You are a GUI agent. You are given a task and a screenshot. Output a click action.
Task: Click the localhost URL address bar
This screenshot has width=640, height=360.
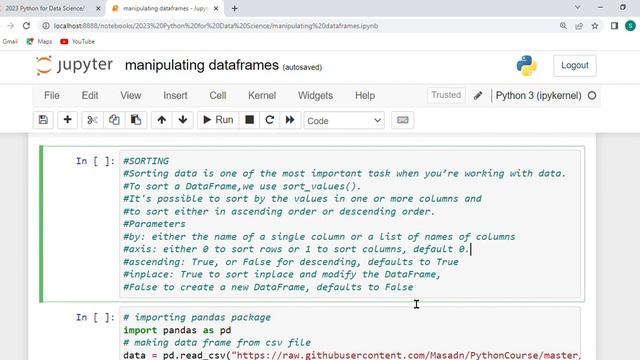click(216, 26)
